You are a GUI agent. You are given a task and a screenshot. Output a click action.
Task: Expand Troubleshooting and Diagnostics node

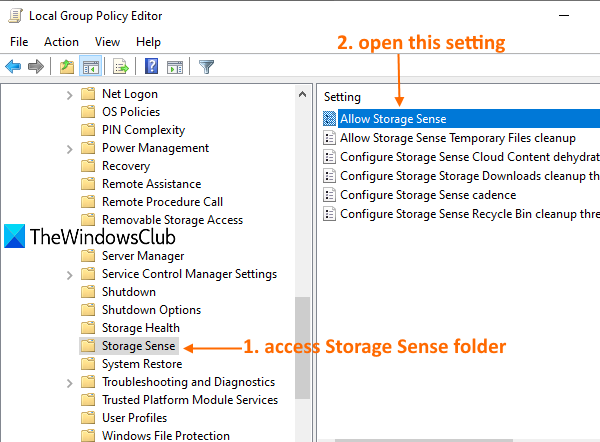tap(70, 382)
